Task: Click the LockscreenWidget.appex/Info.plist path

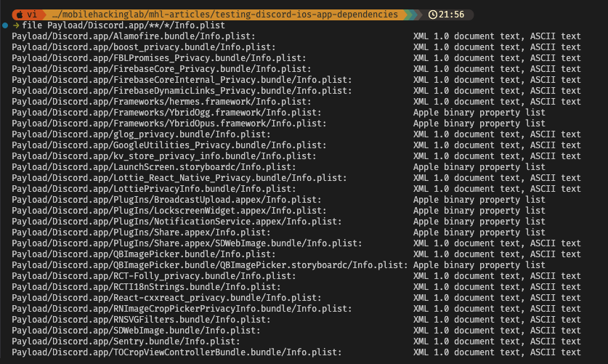Action: (x=169, y=211)
